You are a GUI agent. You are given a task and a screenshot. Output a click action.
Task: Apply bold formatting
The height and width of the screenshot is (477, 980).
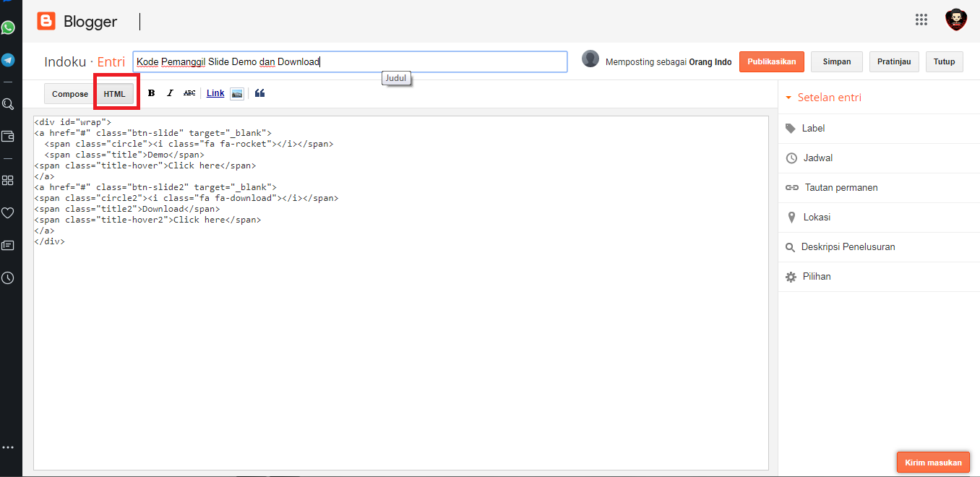pos(151,93)
